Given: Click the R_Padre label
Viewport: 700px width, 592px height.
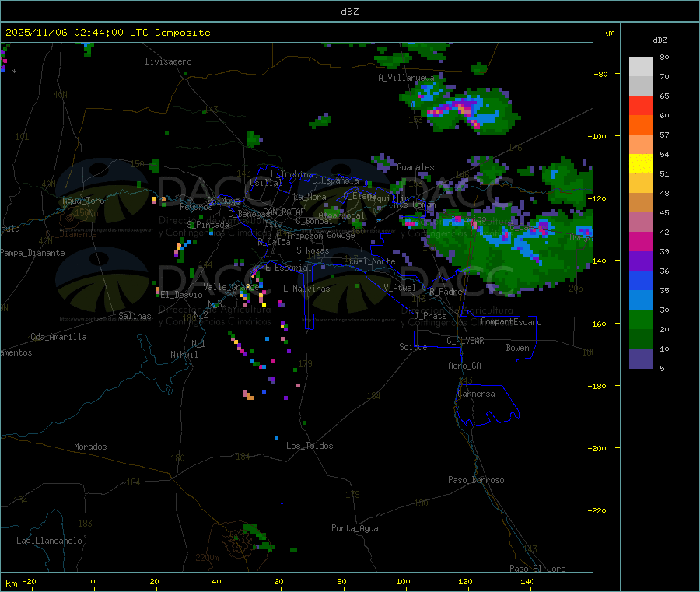Looking at the screenshot, I should tap(446, 292).
